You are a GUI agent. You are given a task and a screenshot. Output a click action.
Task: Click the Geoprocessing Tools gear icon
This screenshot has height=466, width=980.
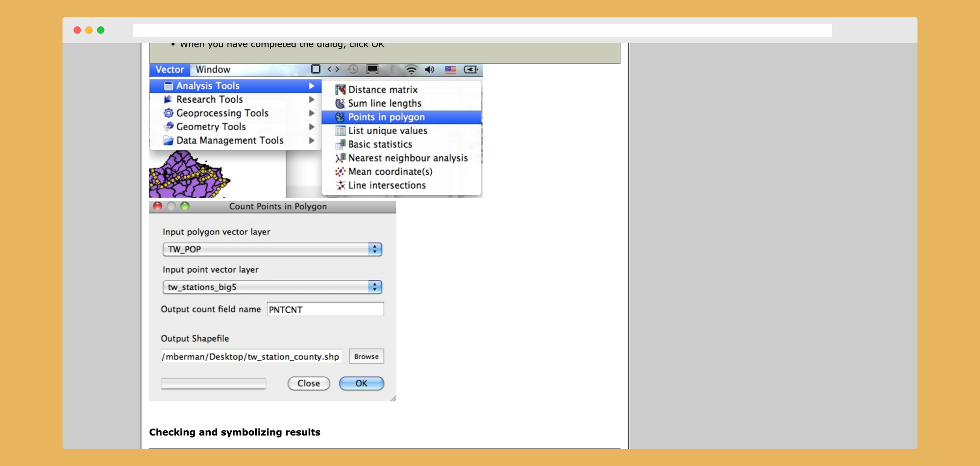(x=169, y=113)
